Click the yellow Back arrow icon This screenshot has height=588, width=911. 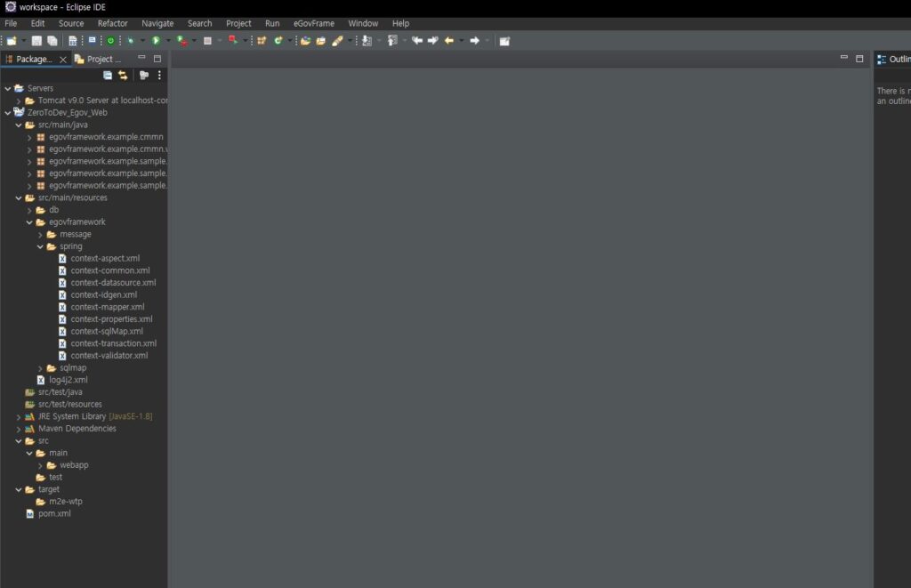[449, 41]
